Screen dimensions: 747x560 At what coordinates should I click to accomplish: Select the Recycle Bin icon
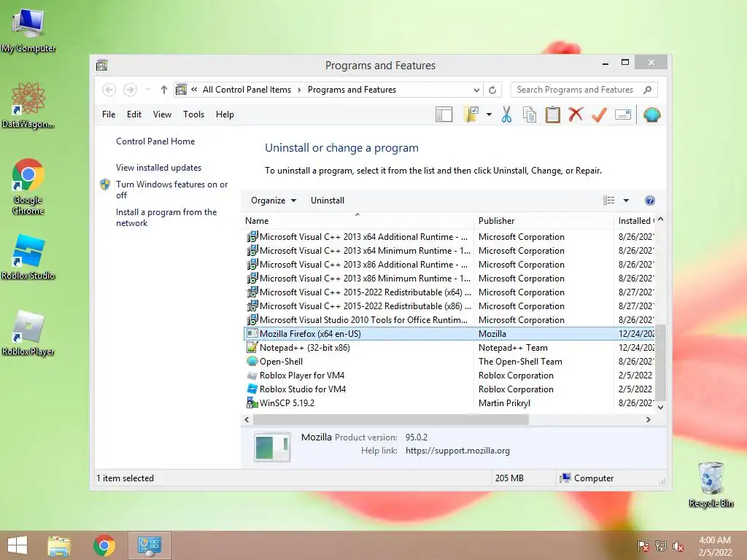711,484
